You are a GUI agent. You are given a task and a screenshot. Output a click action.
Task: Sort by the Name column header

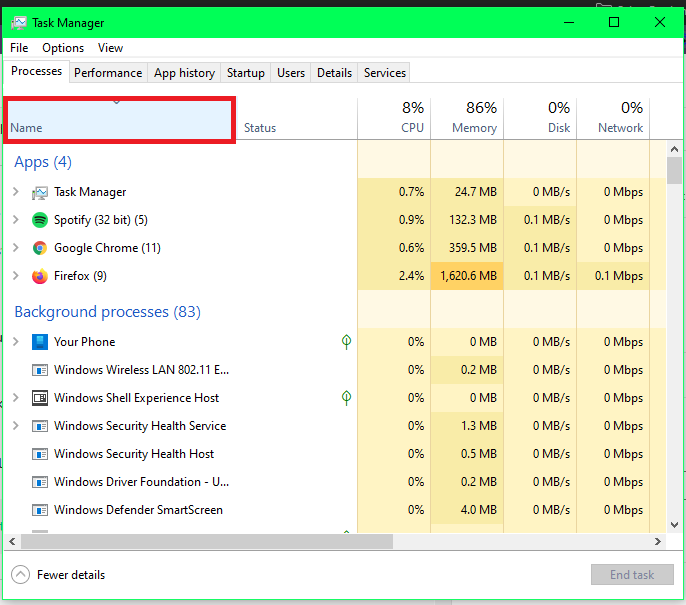119,120
